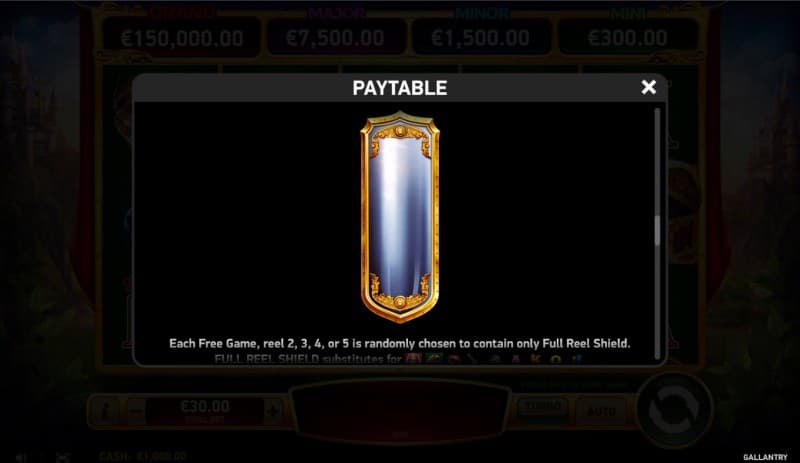Select the Grand jackpot €150,000.00 panel
800x463 pixels.
coord(182,38)
